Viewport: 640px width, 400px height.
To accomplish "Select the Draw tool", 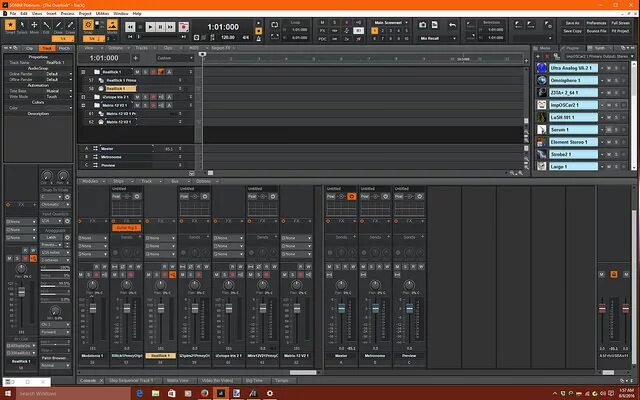I will (58, 25).
